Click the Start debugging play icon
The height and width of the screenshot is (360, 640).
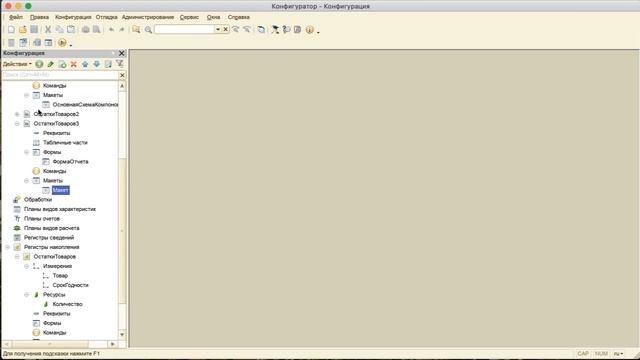point(62,42)
